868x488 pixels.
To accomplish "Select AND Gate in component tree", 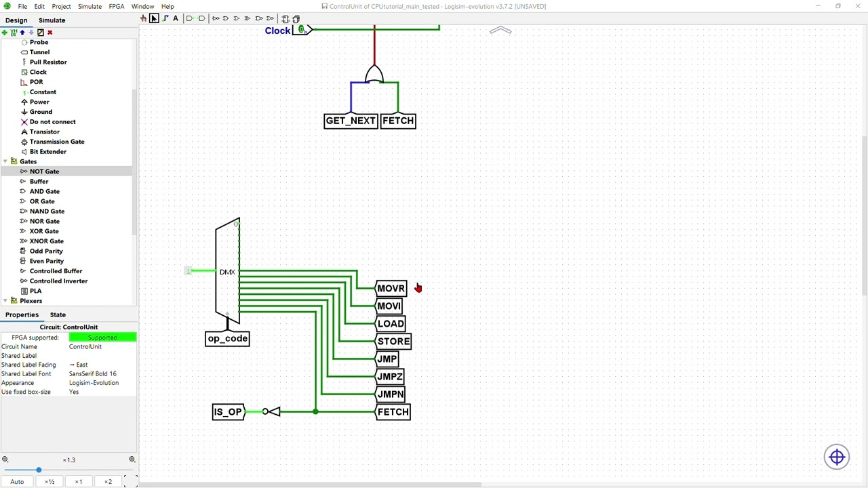I will (45, 191).
